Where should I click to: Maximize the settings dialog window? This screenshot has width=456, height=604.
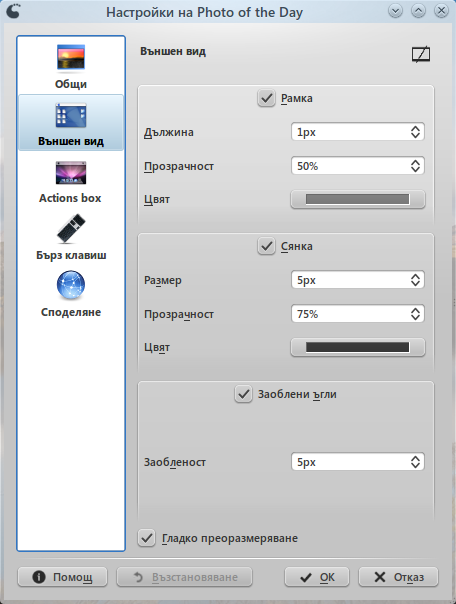tap(418, 11)
